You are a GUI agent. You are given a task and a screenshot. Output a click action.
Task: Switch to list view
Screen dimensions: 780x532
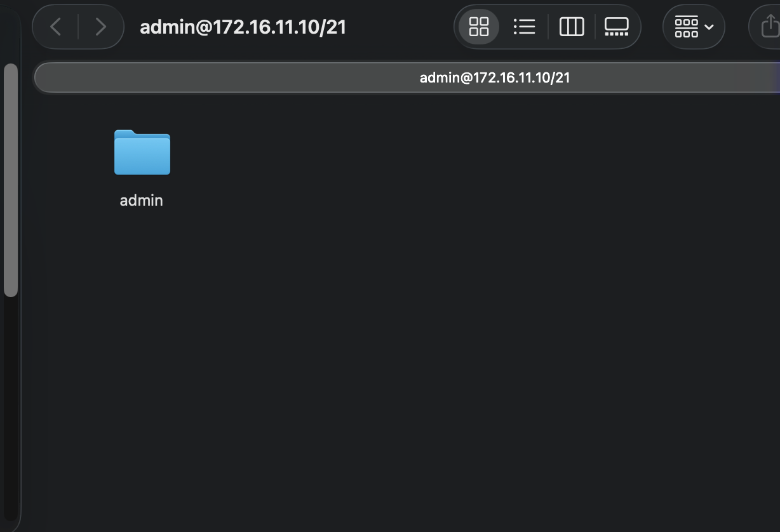point(524,27)
